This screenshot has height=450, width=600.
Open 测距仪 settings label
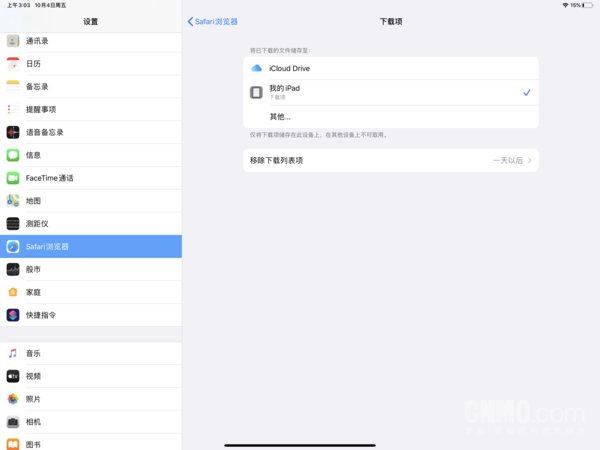coord(37,224)
